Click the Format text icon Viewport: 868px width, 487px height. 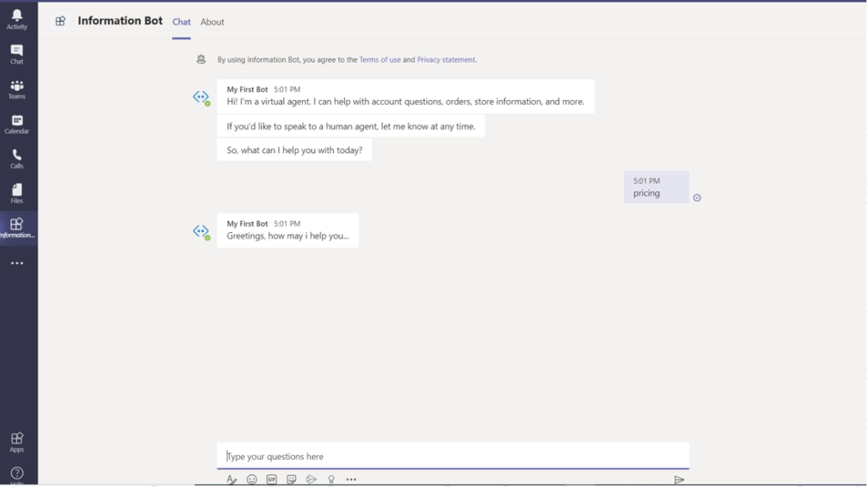(231, 479)
